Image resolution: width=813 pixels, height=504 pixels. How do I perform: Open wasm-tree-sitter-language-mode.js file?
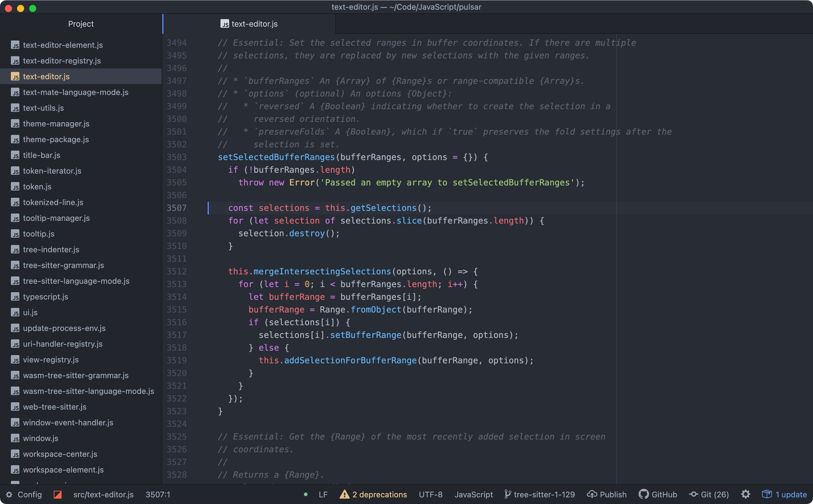pyautogui.click(x=88, y=391)
